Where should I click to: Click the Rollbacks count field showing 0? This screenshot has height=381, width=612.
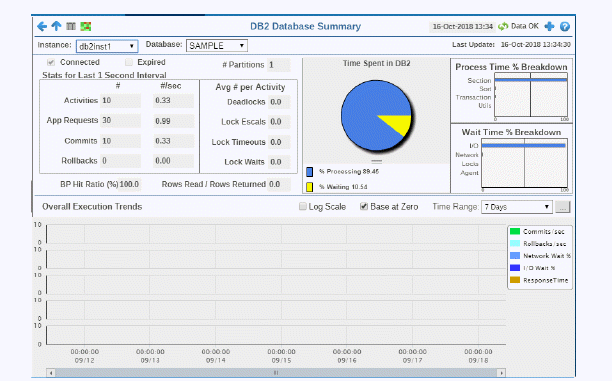point(121,161)
